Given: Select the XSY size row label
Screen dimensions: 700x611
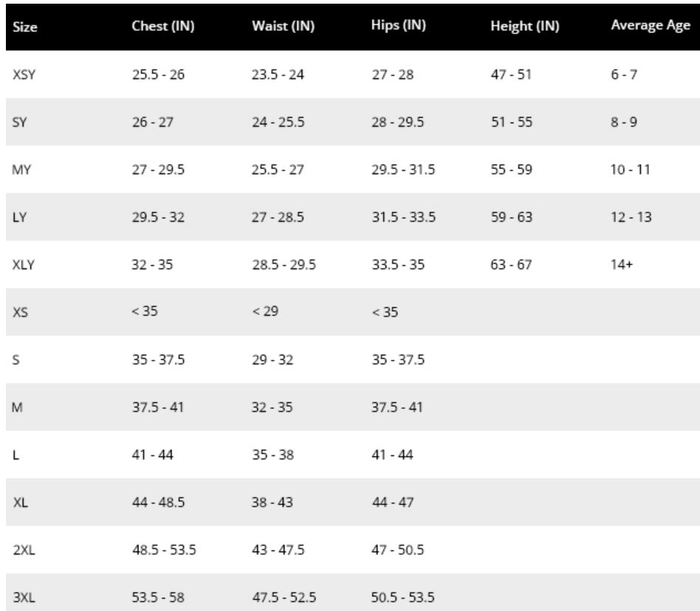Looking at the screenshot, I should [x=24, y=74].
